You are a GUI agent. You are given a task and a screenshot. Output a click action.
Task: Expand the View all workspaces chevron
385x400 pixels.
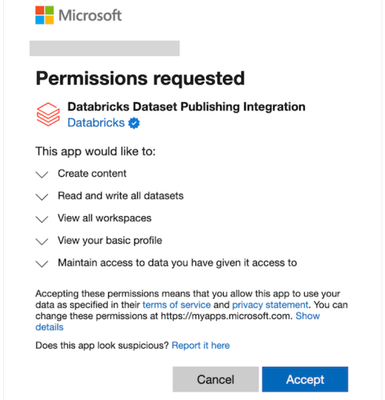[42, 219]
